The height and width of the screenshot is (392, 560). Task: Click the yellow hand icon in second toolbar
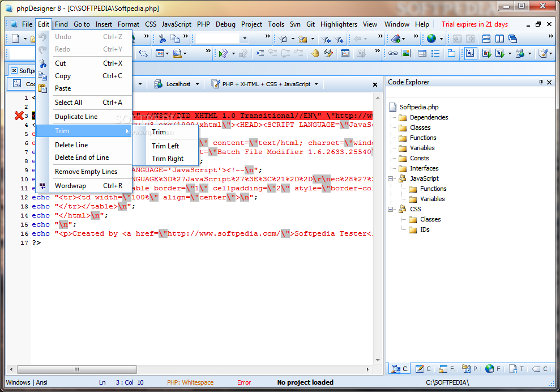[x=315, y=54]
